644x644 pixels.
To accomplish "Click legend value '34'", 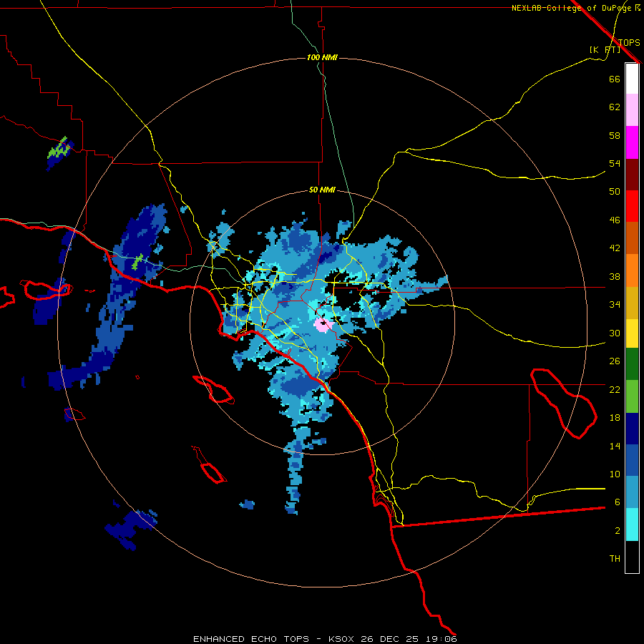I will click(x=615, y=304).
